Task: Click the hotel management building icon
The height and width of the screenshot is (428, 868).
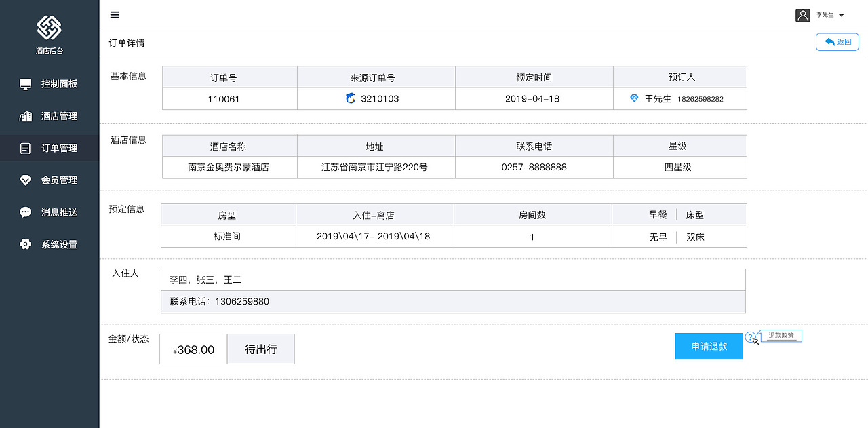Action: coord(26,116)
